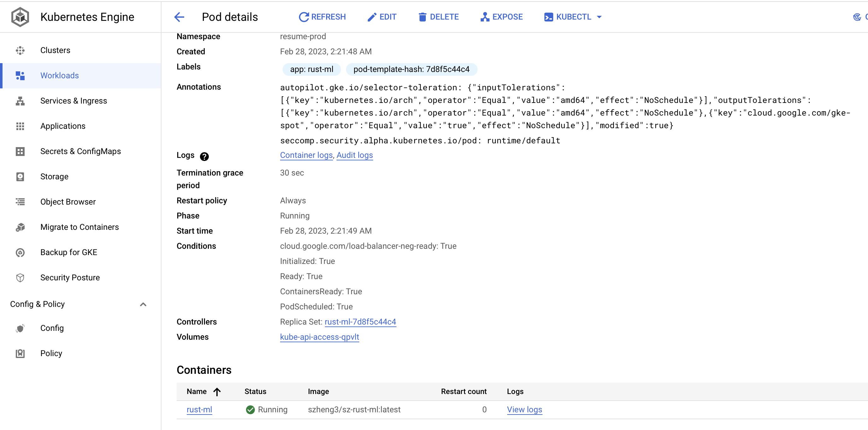The width and height of the screenshot is (868, 430).
Task: Open the KUBECTL dropdown menu
Action: pos(573,17)
